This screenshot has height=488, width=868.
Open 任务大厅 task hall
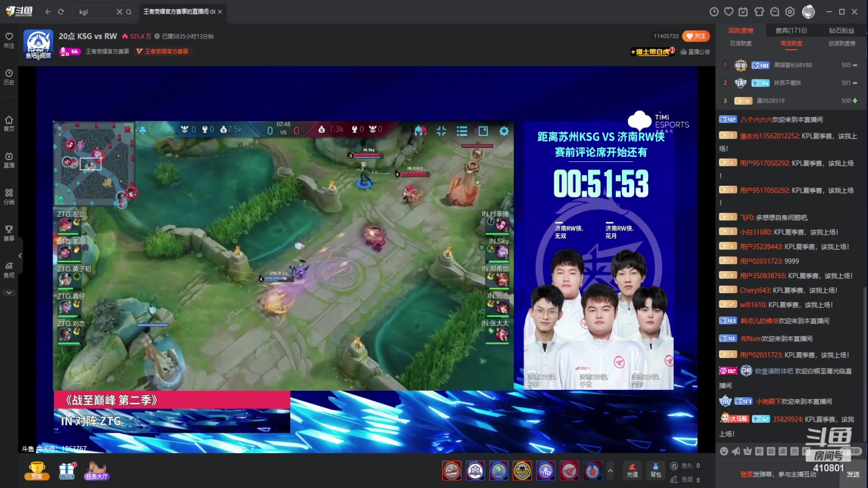(96, 471)
